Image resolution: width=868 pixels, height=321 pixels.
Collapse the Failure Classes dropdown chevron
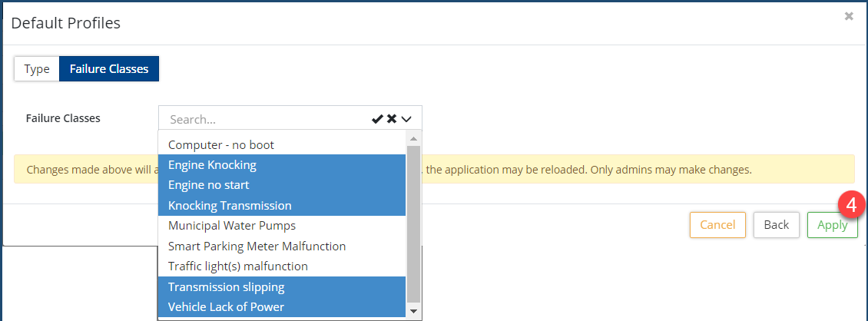pyautogui.click(x=406, y=119)
